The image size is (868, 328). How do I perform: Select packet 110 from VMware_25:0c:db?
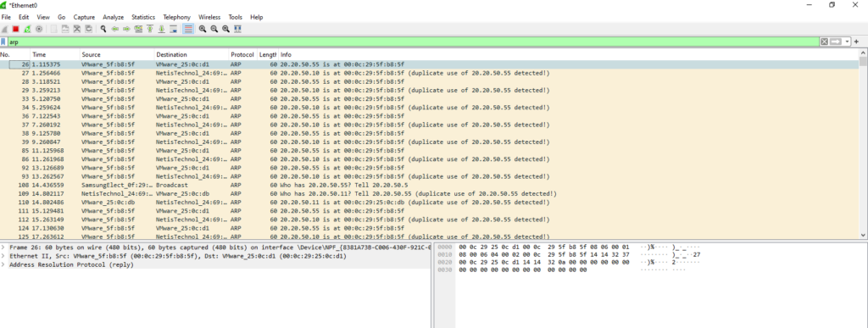pos(429,203)
